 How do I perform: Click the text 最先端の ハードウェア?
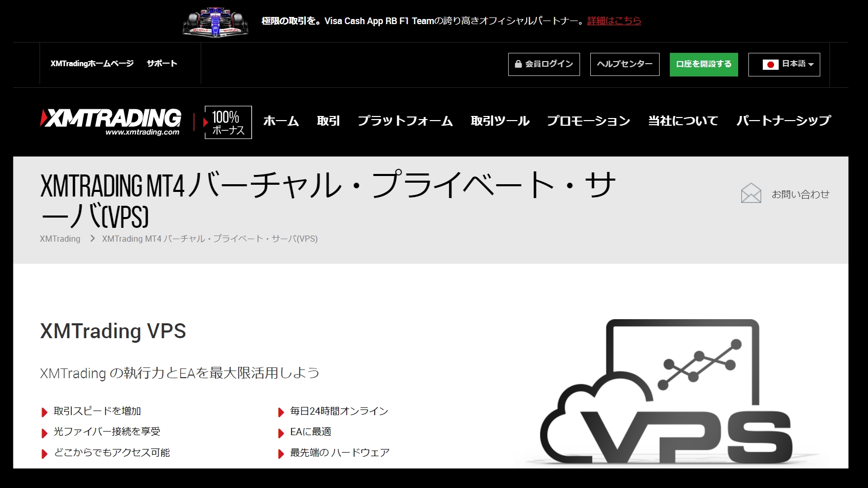(340, 453)
